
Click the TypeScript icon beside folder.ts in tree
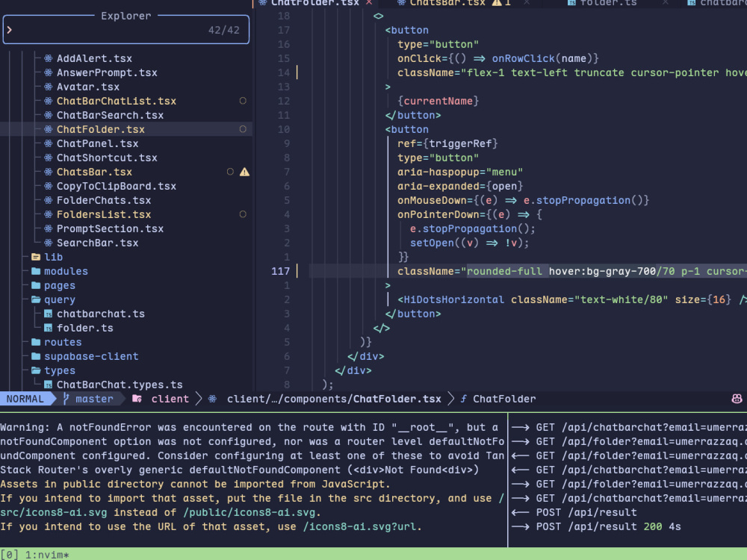point(48,329)
